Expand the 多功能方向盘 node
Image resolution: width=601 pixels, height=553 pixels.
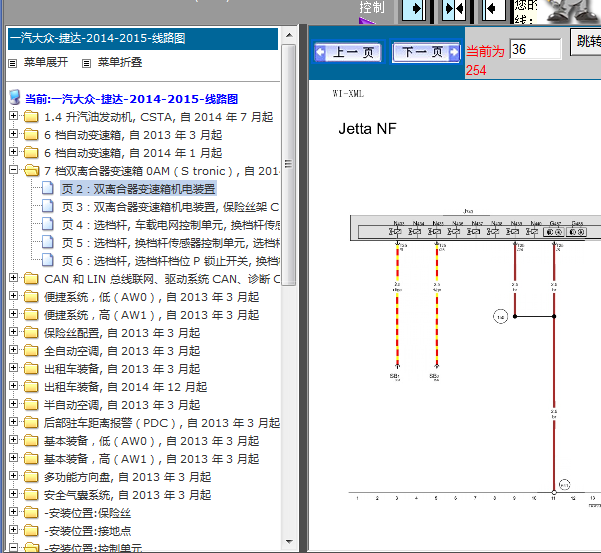tap(13, 476)
